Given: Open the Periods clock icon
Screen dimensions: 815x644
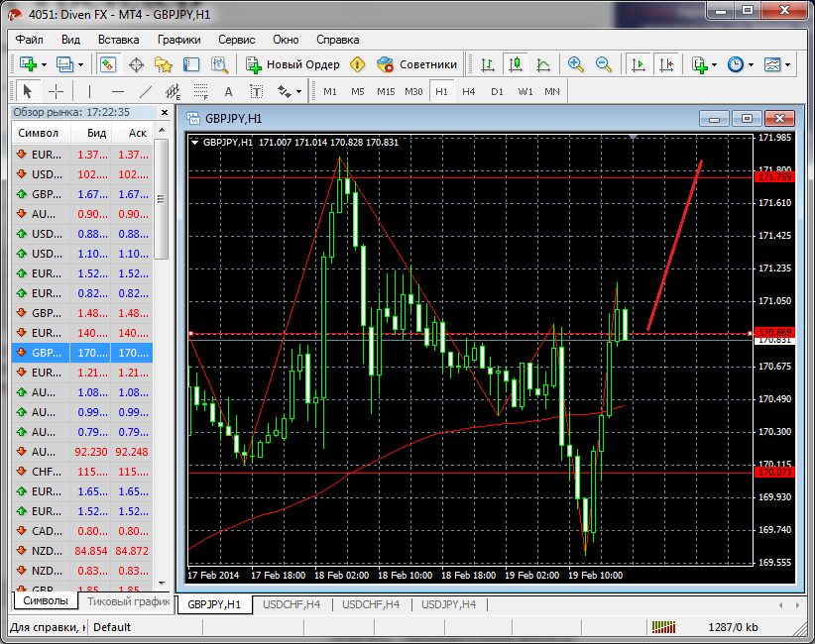Looking at the screenshot, I should click(x=736, y=64).
